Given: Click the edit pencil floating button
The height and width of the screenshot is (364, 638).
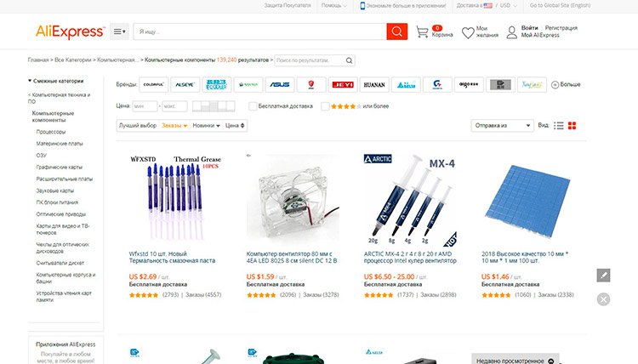Looking at the screenshot, I should pos(603,276).
